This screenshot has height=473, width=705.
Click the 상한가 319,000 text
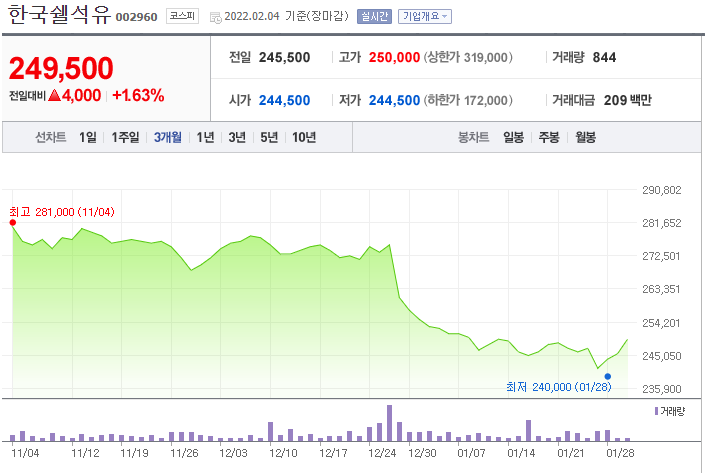pos(468,58)
